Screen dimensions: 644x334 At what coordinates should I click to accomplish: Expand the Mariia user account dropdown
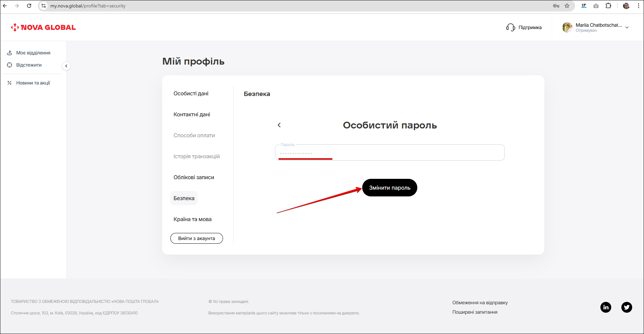pos(627,27)
